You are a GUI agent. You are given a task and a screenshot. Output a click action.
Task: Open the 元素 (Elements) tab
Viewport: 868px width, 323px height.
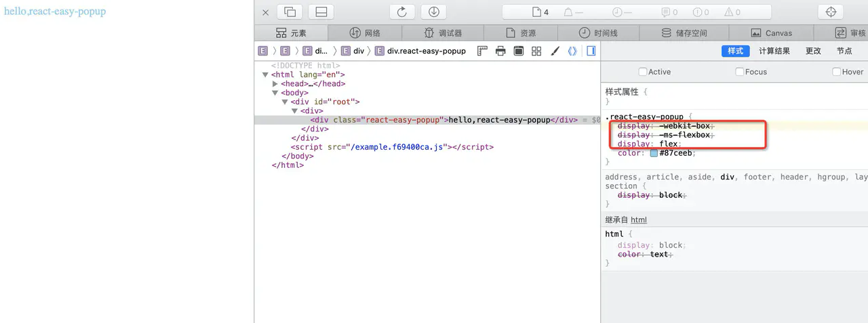coord(291,33)
